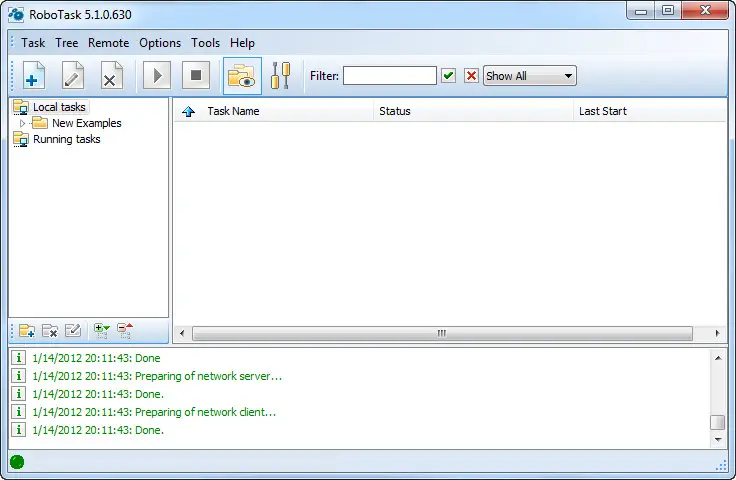Click the add folder icon below tree
Screen dimensions: 736x480
coord(27,330)
